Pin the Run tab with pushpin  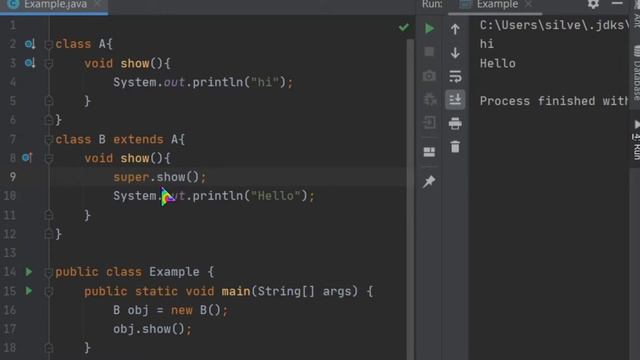coord(429,182)
